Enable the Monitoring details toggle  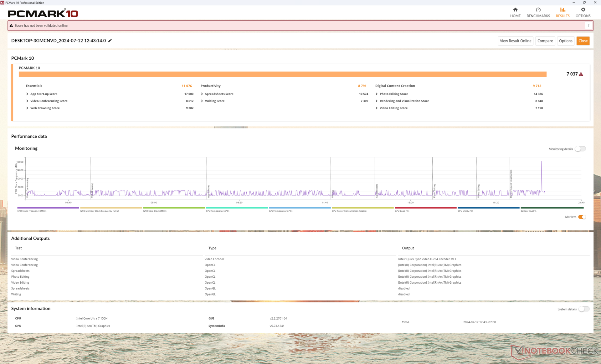(x=580, y=149)
